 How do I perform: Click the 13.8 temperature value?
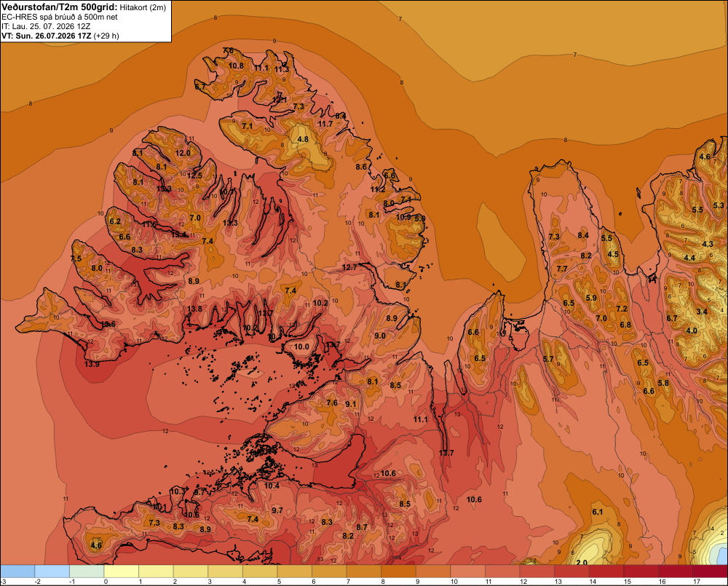pyautogui.click(x=194, y=309)
